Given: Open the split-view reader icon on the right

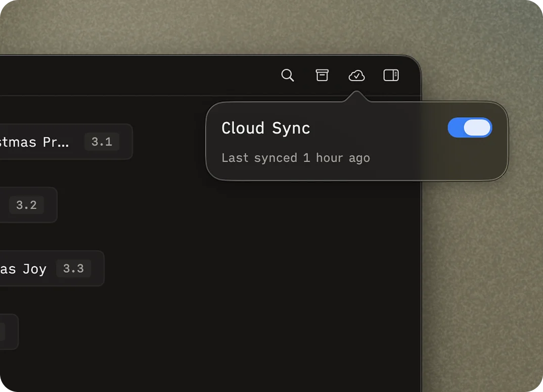Looking at the screenshot, I should (391, 75).
